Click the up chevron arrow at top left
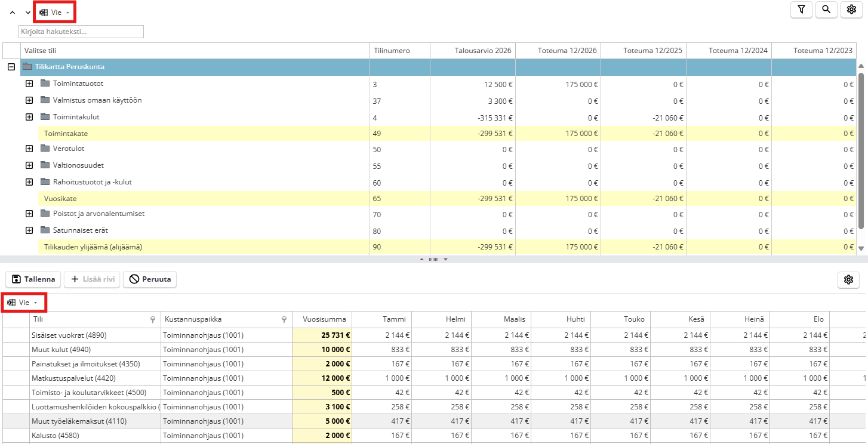This screenshot has width=868, height=444. pyautogui.click(x=13, y=13)
